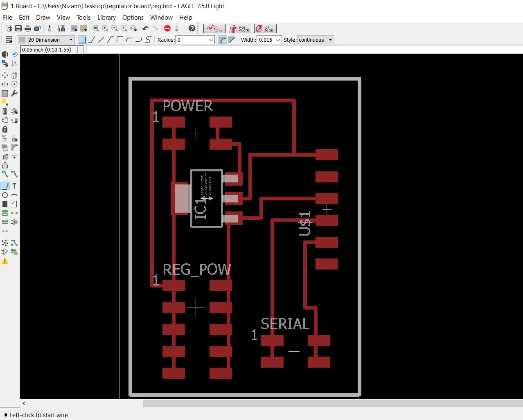
Task: Select the Meander tool
Action: [x=5, y=165]
